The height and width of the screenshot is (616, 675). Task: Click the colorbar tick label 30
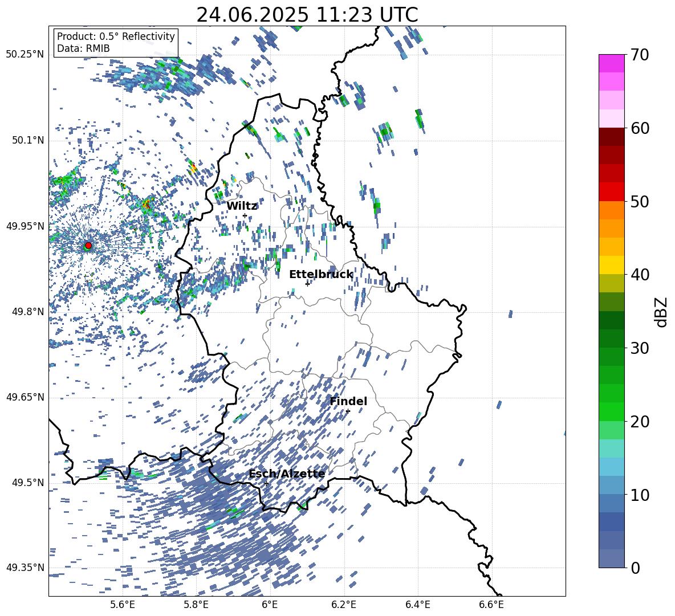639,348
